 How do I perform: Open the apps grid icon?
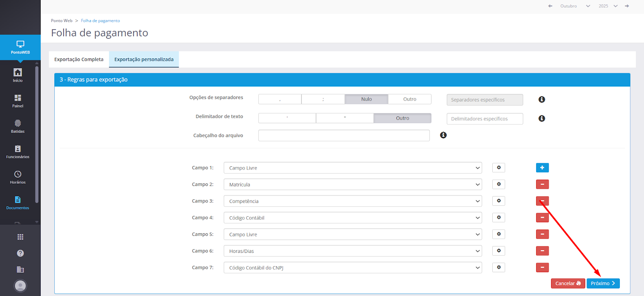[20, 237]
